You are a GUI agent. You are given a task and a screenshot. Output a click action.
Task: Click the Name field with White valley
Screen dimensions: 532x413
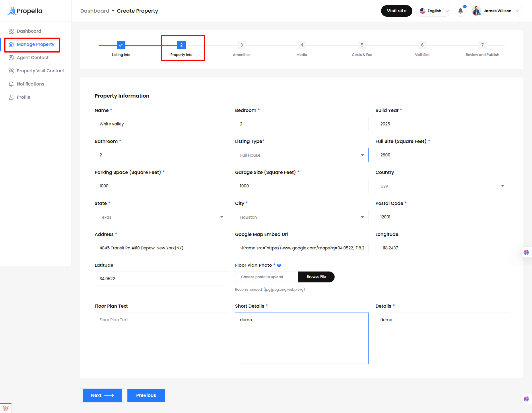pyautogui.click(x=161, y=124)
